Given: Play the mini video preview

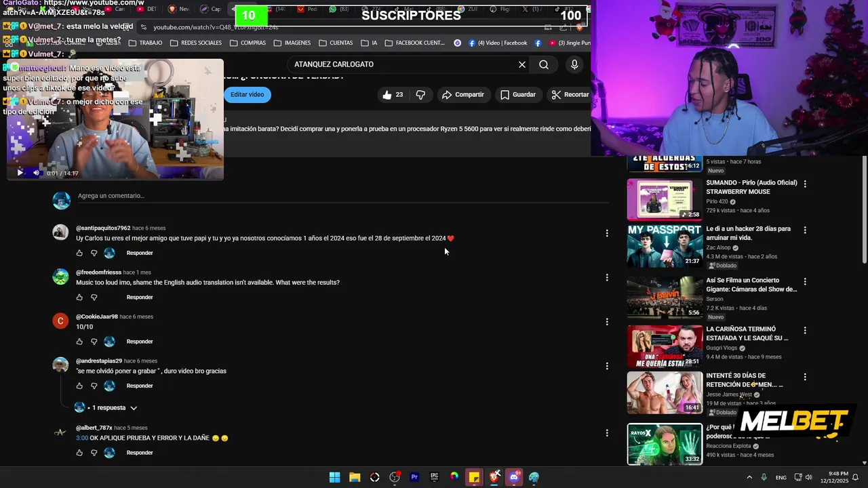Looking at the screenshot, I should pyautogui.click(x=20, y=173).
